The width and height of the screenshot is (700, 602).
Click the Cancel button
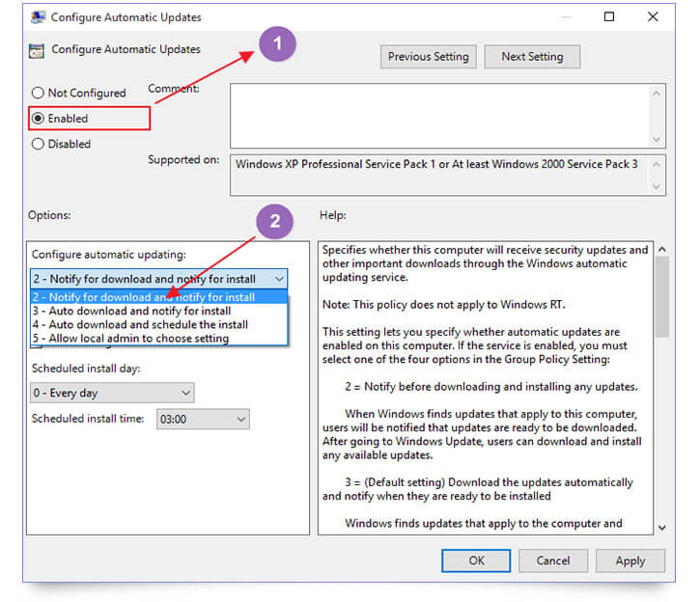552,561
